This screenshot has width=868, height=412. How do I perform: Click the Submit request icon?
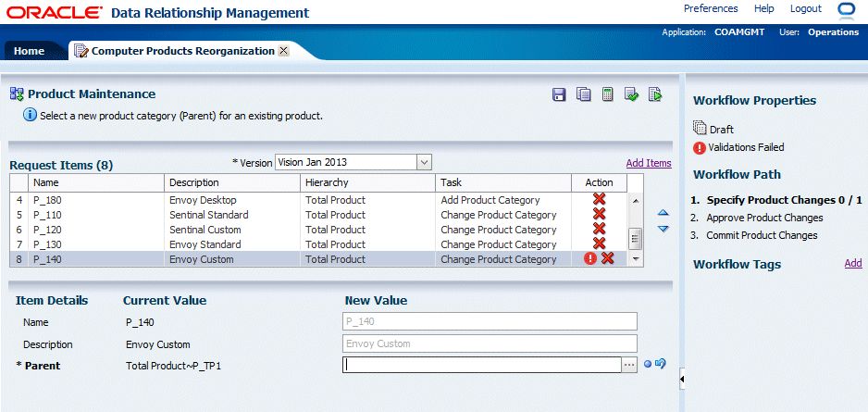pos(655,94)
